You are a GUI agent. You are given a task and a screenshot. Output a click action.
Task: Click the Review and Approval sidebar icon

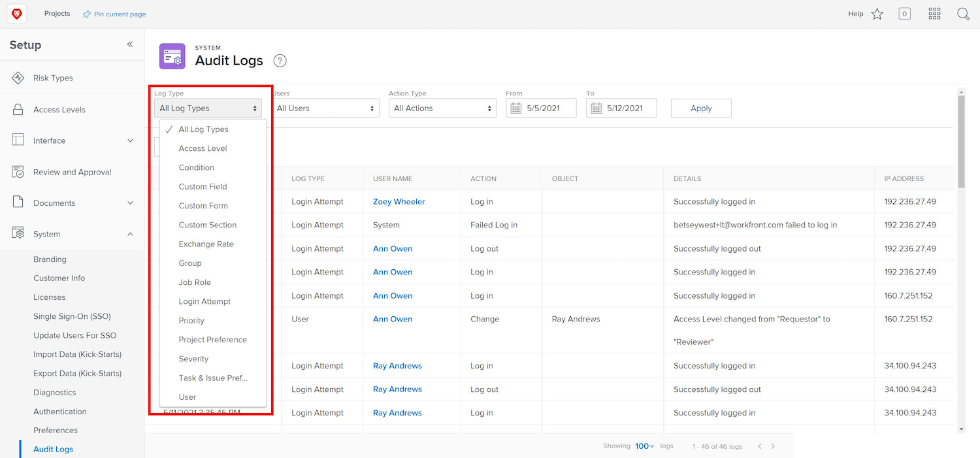(x=18, y=171)
